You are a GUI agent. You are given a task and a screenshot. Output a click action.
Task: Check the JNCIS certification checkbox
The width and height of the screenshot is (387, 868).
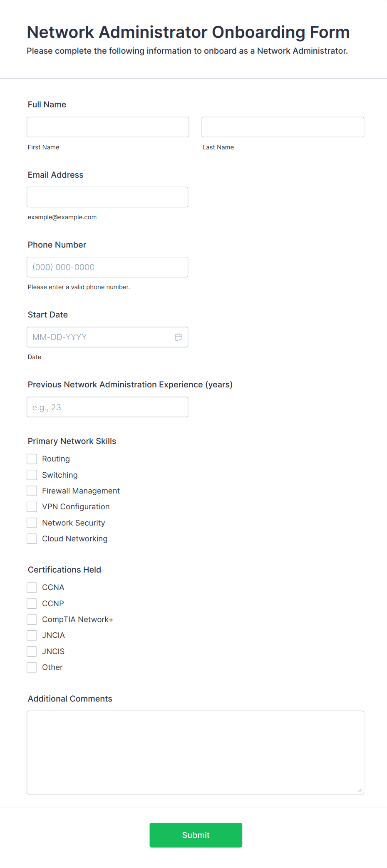32,651
